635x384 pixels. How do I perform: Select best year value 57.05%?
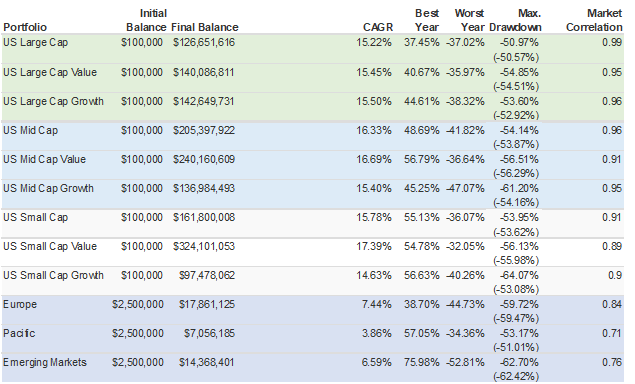(x=422, y=333)
